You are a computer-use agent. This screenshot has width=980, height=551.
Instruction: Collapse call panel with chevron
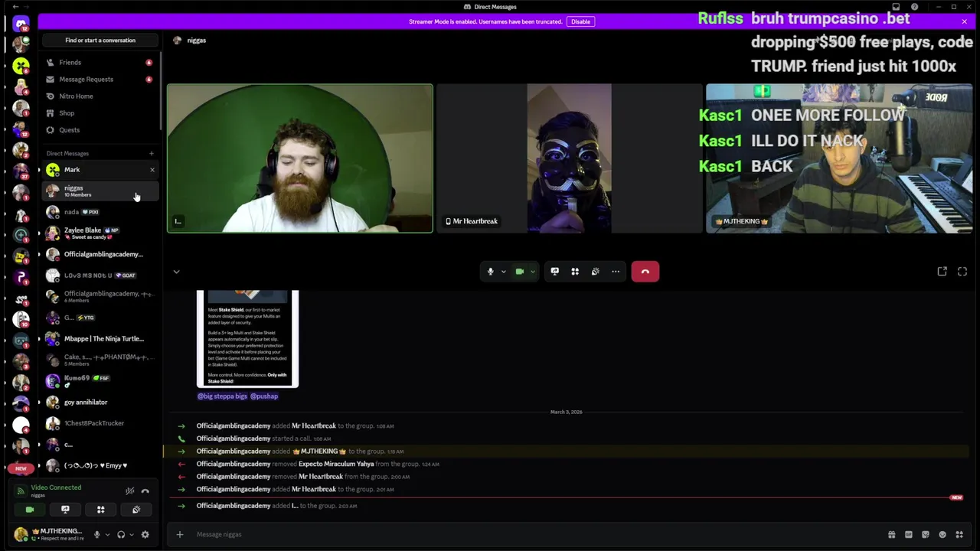pos(176,272)
